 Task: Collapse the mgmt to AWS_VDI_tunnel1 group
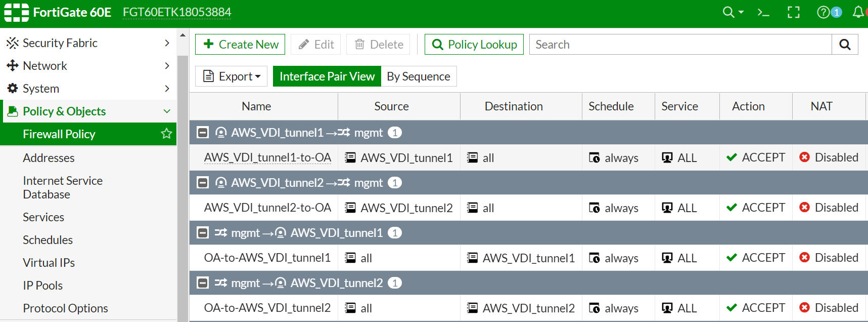pyautogui.click(x=203, y=233)
